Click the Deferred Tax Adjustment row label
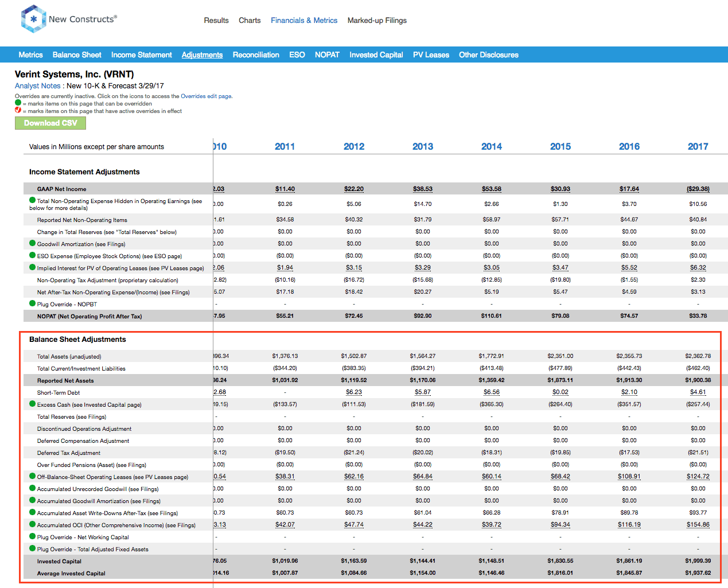Screen dimensions: 728x588 point(69,453)
